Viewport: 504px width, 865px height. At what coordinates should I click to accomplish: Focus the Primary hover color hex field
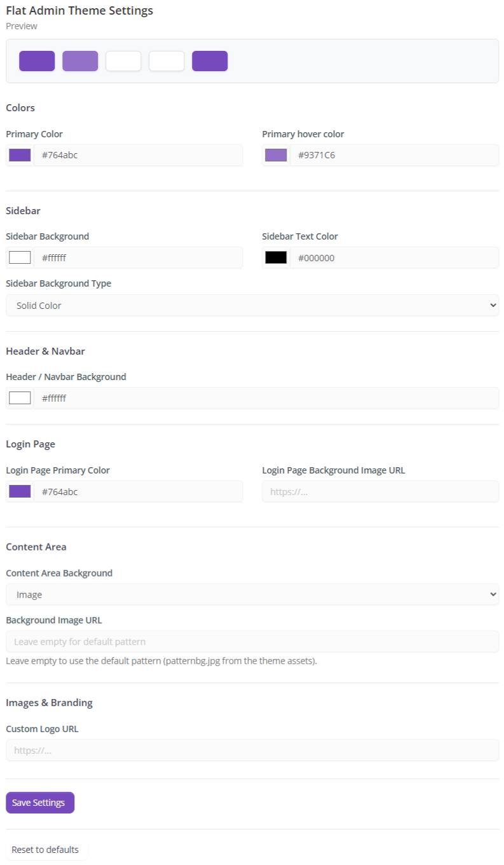click(395, 155)
